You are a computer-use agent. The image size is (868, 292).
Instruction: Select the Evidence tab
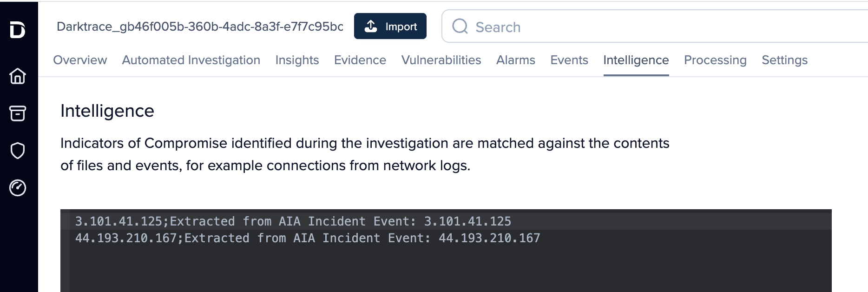[x=360, y=60]
